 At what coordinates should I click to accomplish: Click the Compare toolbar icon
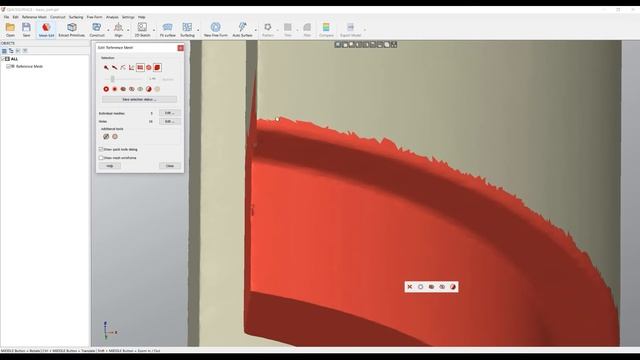coord(326,27)
